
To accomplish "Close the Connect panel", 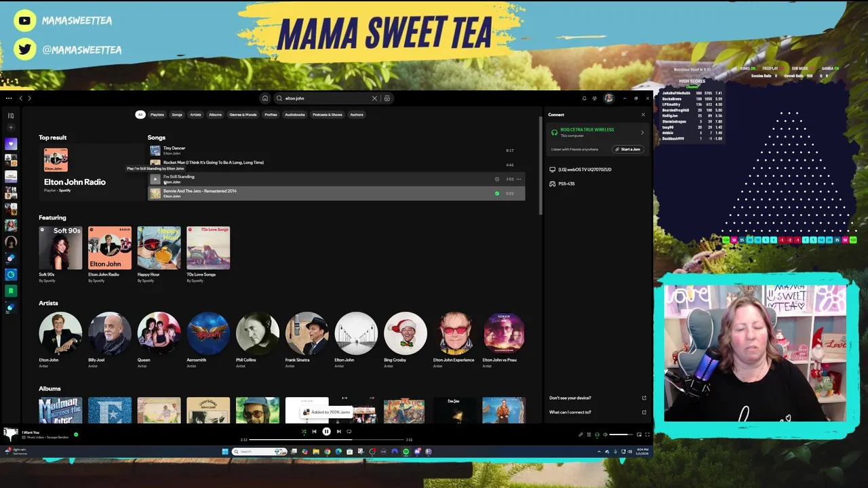I will [x=643, y=115].
